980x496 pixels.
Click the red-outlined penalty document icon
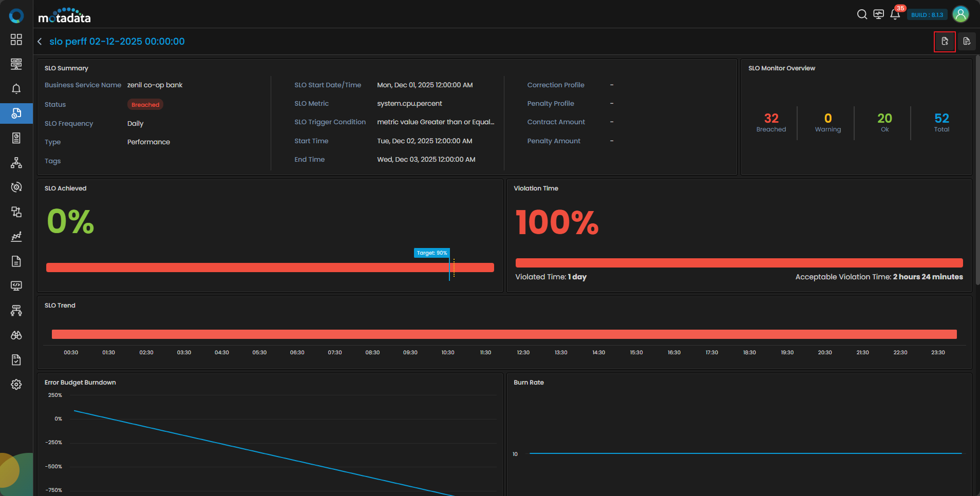[x=944, y=42]
